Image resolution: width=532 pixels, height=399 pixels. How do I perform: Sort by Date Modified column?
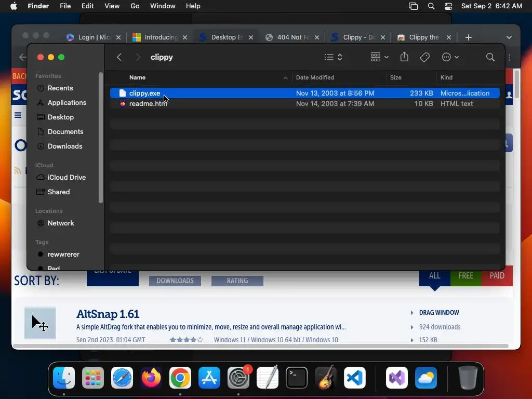(x=315, y=77)
